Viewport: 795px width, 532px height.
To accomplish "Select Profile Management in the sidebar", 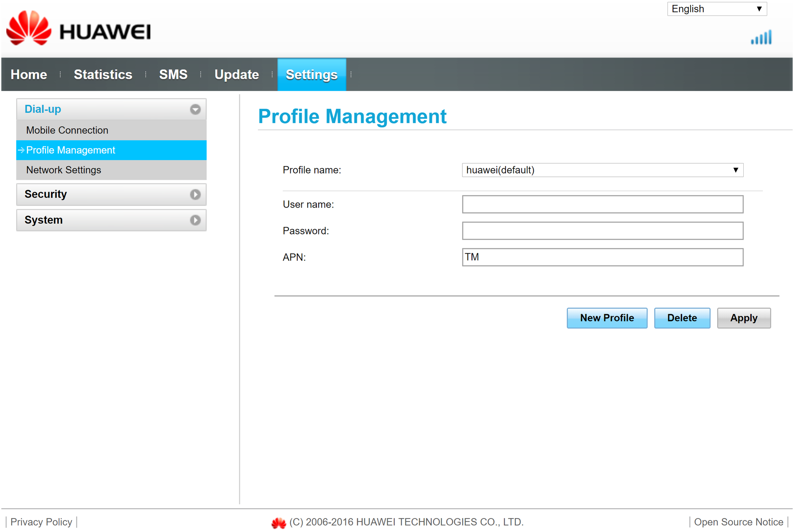I will click(71, 150).
